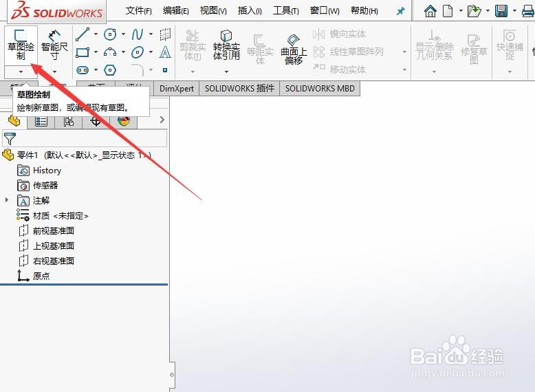Open the File (文件) menu
535x392 pixels.
click(x=138, y=11)
